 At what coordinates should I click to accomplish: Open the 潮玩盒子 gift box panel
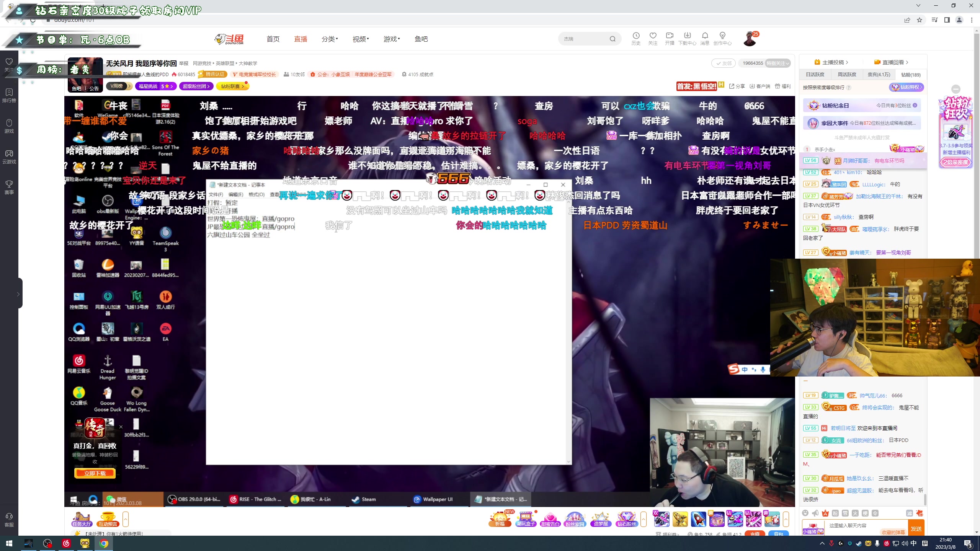coord(525,519)
